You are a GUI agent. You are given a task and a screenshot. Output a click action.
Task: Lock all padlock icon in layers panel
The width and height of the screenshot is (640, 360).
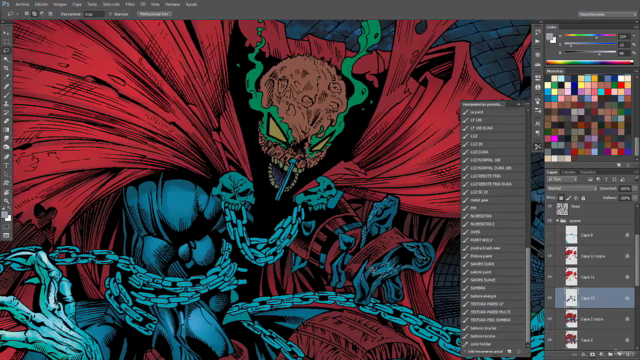point(583,198)
